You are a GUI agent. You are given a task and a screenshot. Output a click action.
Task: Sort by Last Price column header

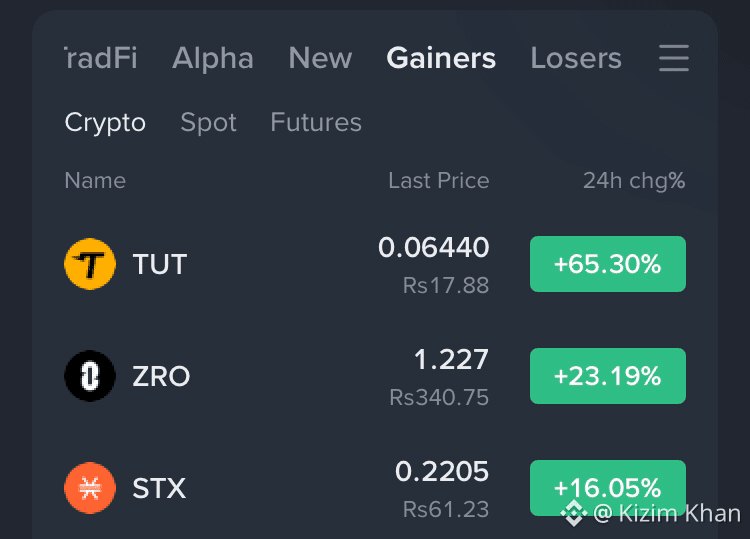point(439,181)
